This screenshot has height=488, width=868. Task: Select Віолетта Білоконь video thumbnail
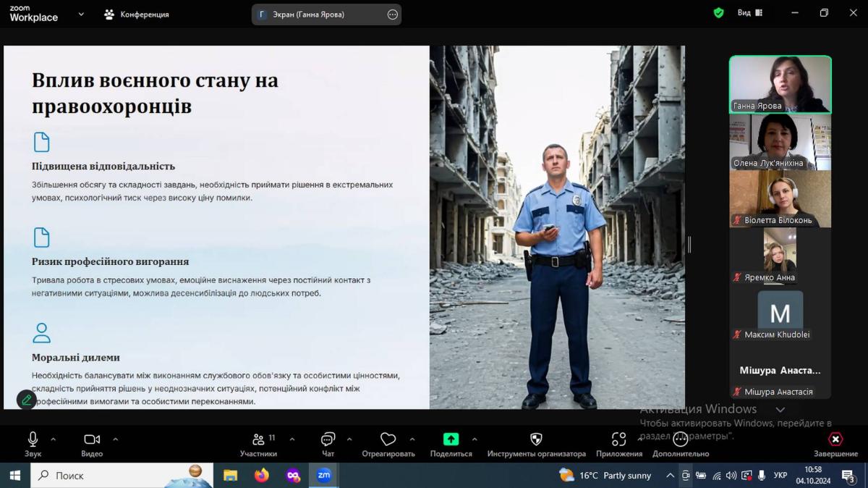tap(780, 198)
